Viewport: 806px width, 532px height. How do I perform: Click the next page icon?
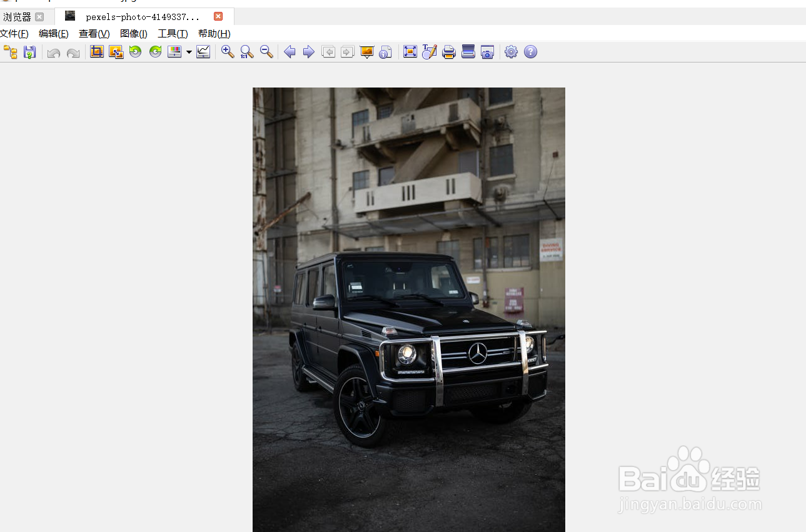click(x=348, y=52)
